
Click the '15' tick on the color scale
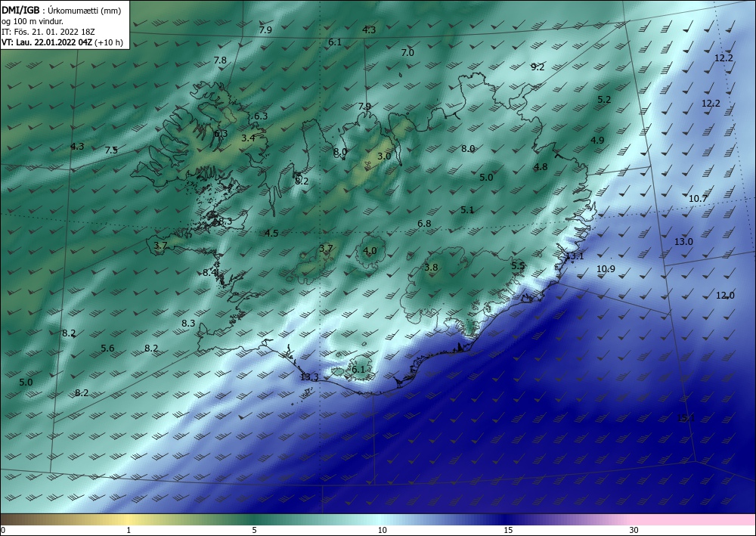508,530
